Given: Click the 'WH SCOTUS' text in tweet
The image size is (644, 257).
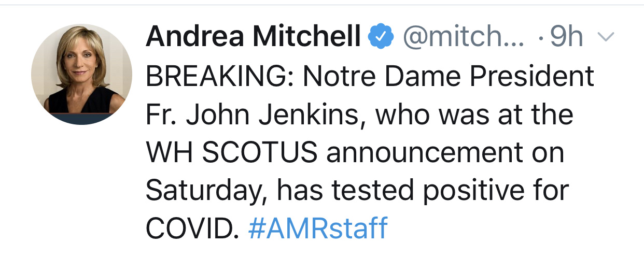Looking at the screenshot, I should point(232,153).
